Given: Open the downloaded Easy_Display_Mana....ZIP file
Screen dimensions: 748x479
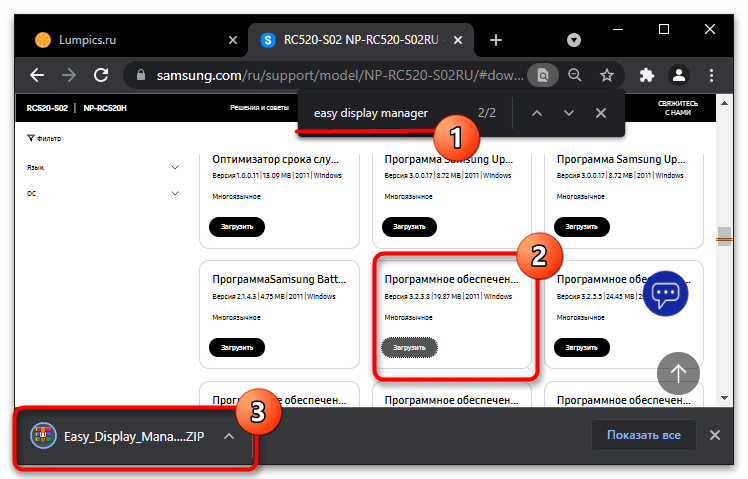Looking at the screenshot, I should click(134, 436).
